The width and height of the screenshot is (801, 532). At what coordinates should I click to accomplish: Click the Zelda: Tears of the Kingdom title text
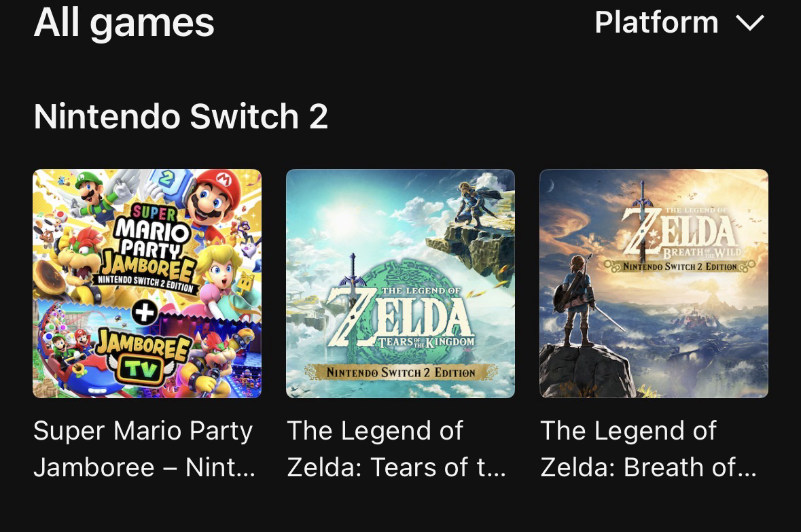pos(397,448)
